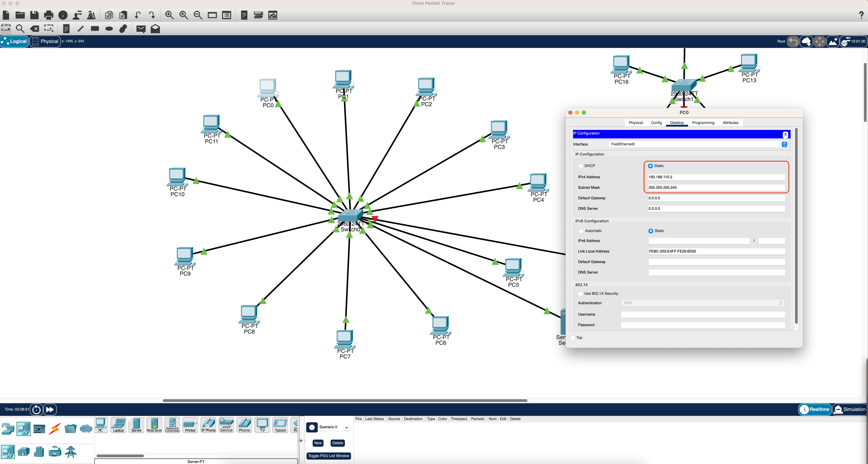Click the New scenario button

(x=318, y=443)
